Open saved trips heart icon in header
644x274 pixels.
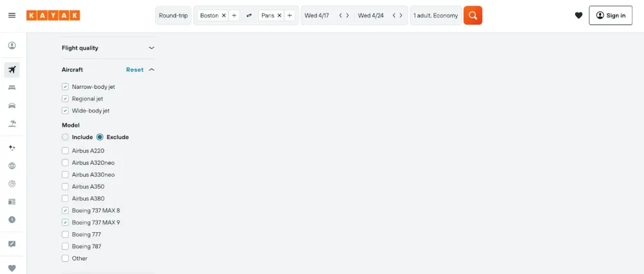(x=578, y=15)
